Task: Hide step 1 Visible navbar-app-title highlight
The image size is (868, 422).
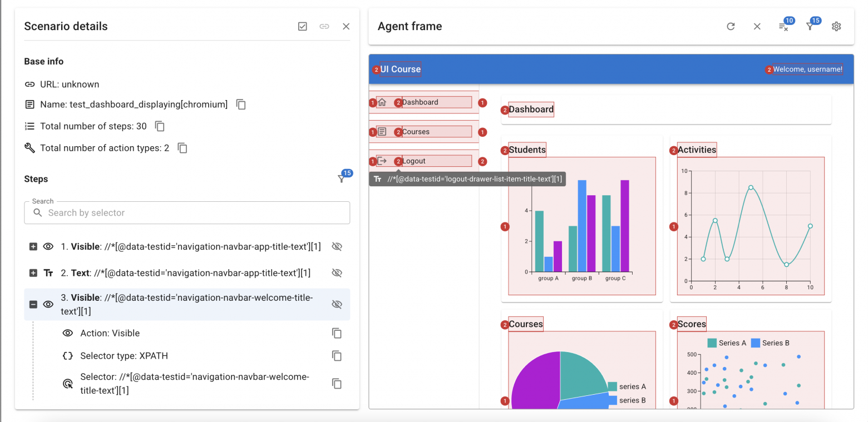Action: (337, 246)
